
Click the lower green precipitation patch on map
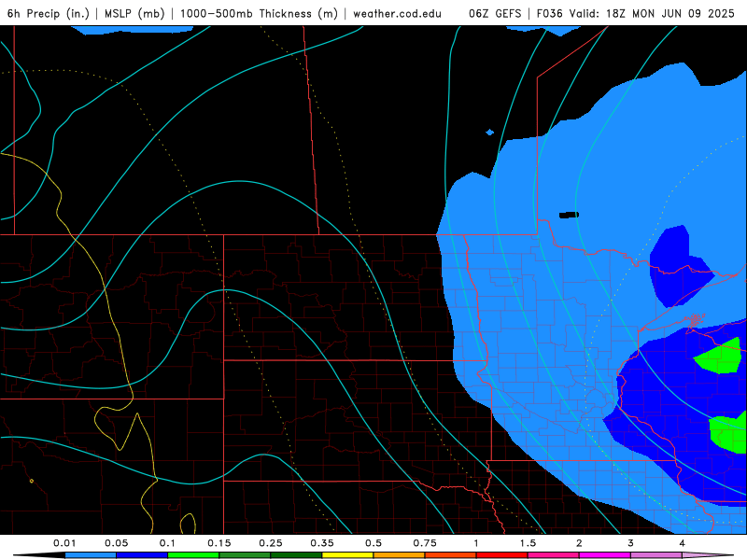pos(727,433)
